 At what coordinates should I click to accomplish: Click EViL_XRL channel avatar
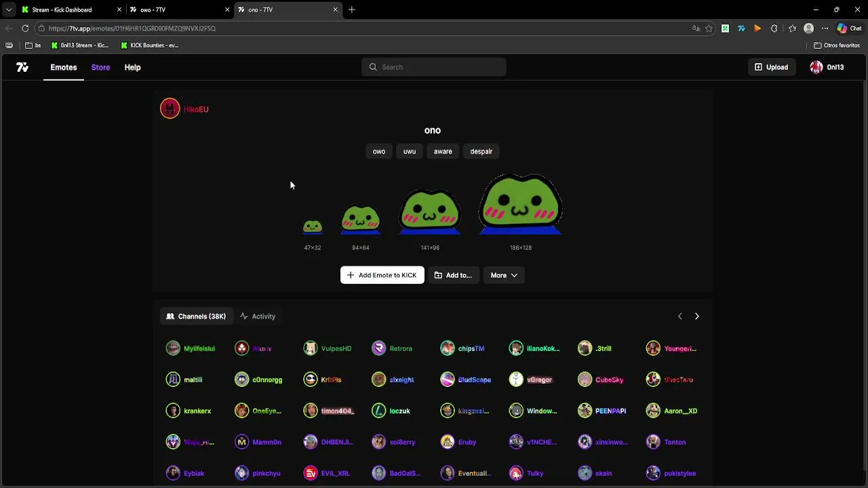pos(311,473)
